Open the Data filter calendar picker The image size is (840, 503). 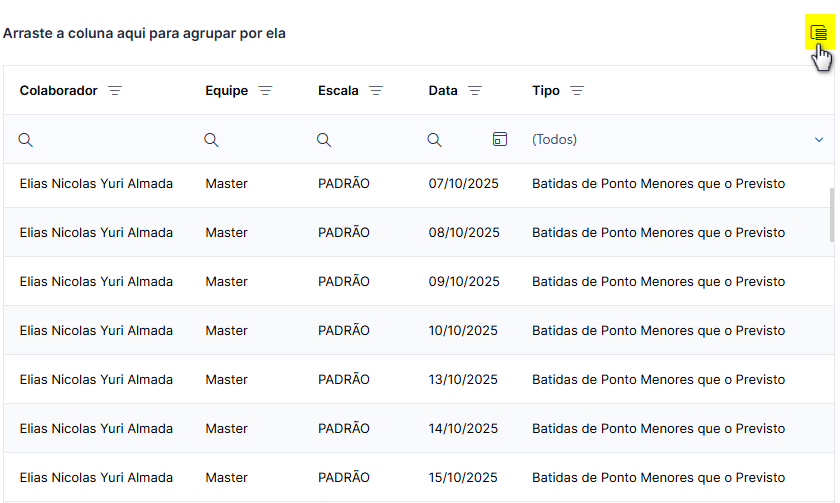[x=499, y=139]
